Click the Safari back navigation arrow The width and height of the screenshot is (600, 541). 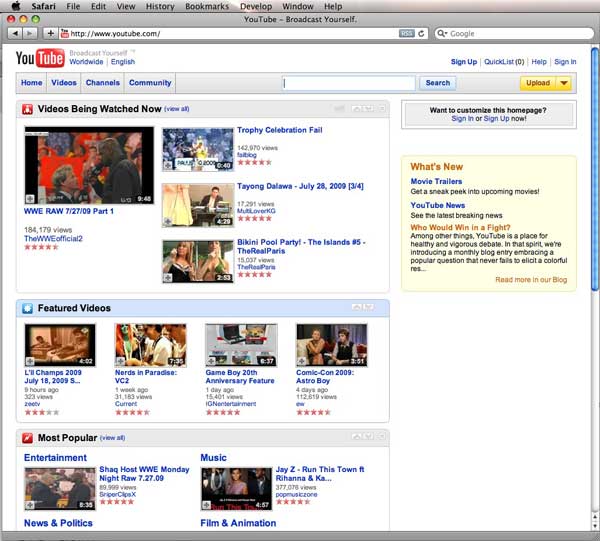15,33
